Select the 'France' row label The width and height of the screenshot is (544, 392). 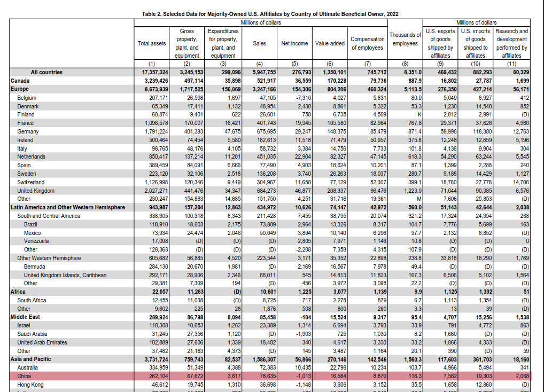25,123
